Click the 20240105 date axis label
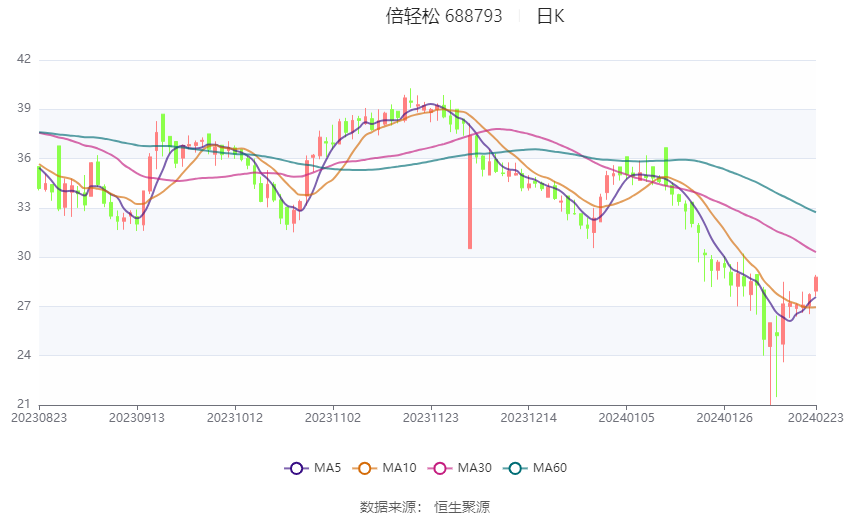The height and width of the screenshot is (517, 850). (x=627, y=418)
